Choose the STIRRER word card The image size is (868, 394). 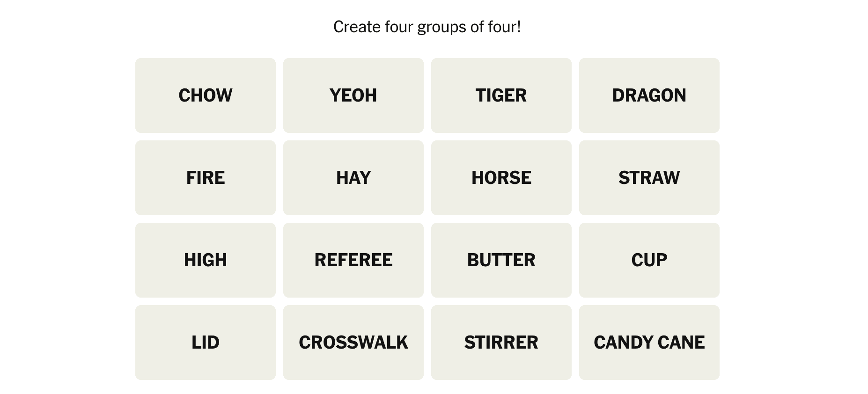[501, 343]
